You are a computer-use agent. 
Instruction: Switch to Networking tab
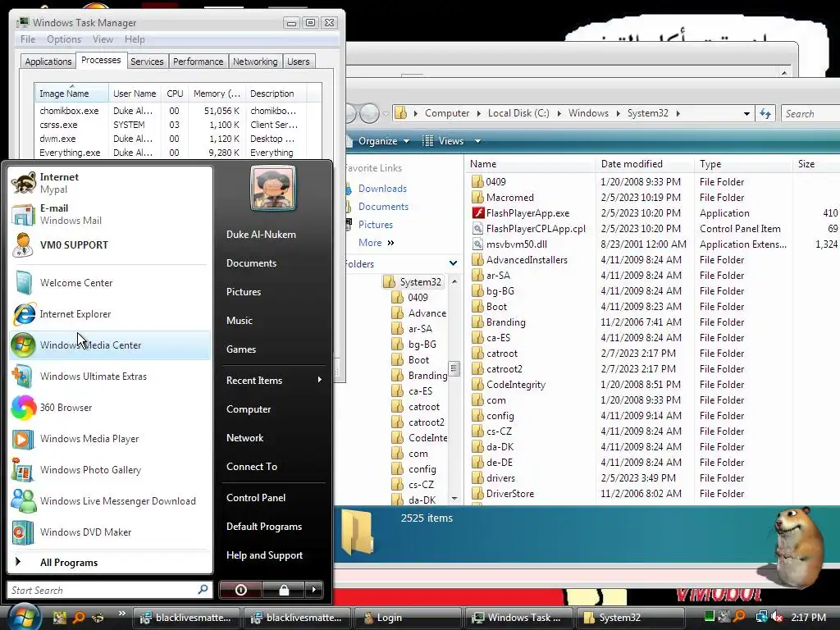click(x=255, y=62)
